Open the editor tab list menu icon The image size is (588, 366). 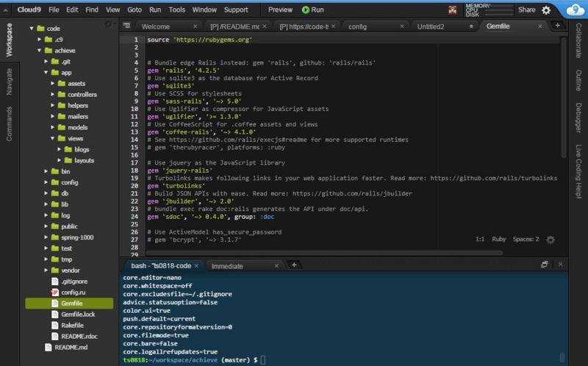click(126, 26)
